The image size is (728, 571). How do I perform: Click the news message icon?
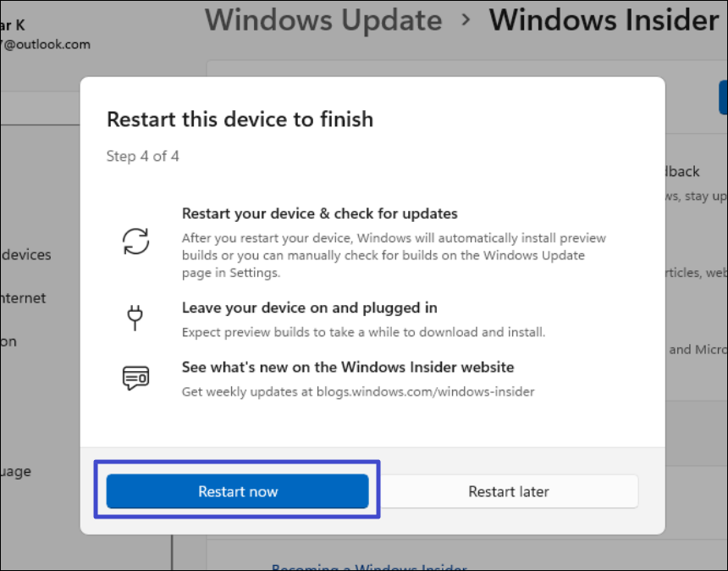point(135,378)
